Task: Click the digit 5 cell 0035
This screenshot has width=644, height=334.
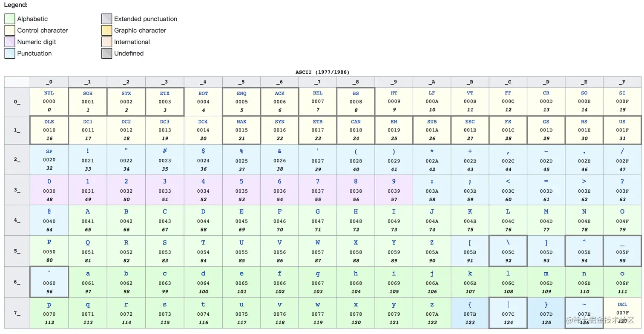Action: click(241, 190)
